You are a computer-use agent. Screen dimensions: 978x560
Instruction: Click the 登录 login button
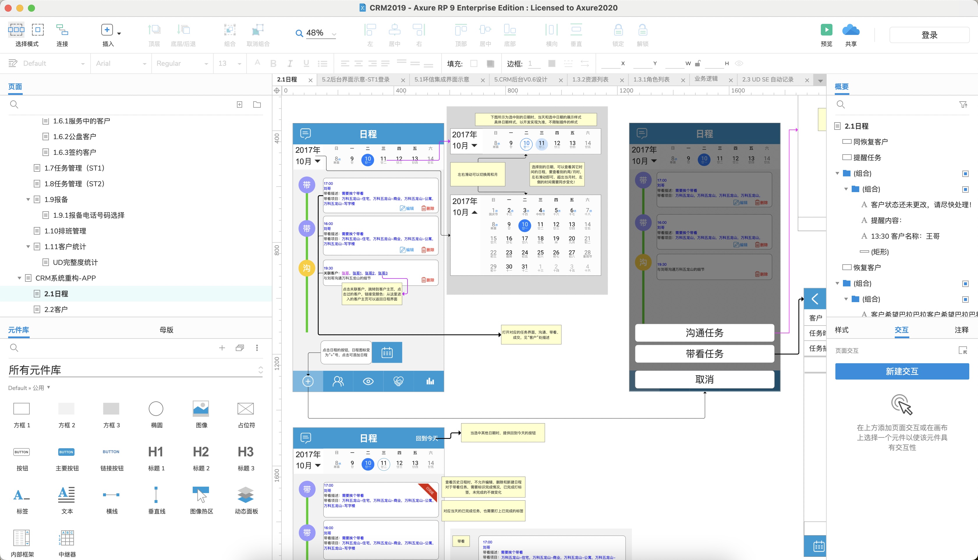(929, 35)
